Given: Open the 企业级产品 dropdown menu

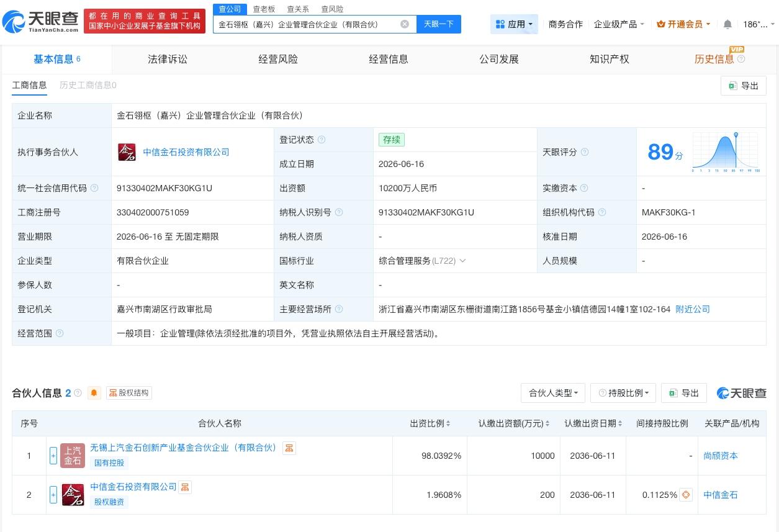Looking at the screenshot, I should point(619,24).
